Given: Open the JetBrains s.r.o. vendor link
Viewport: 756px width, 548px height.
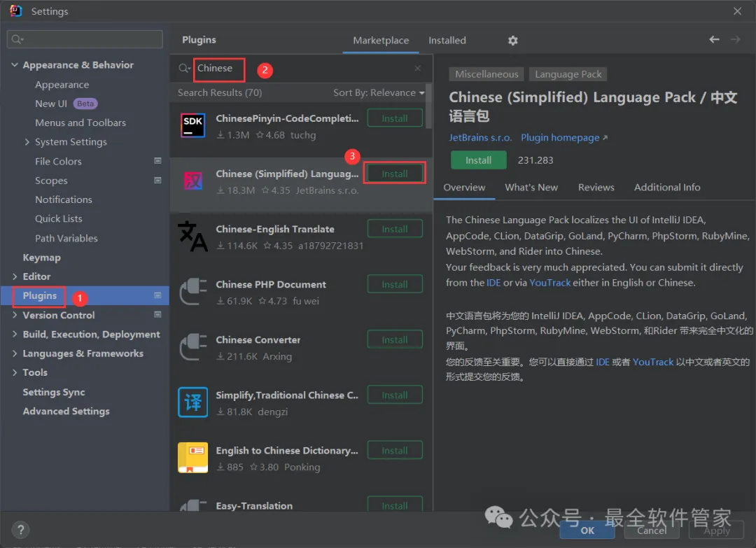Looking at the screenshot, I should 480,138.
